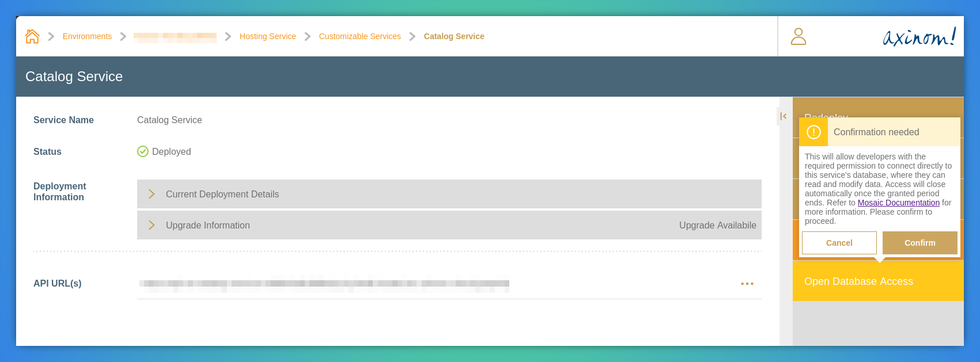Go to Customizable Services breadcrumb
The height and width of the screenshot is (362, 980).
[x=360, y=36]
